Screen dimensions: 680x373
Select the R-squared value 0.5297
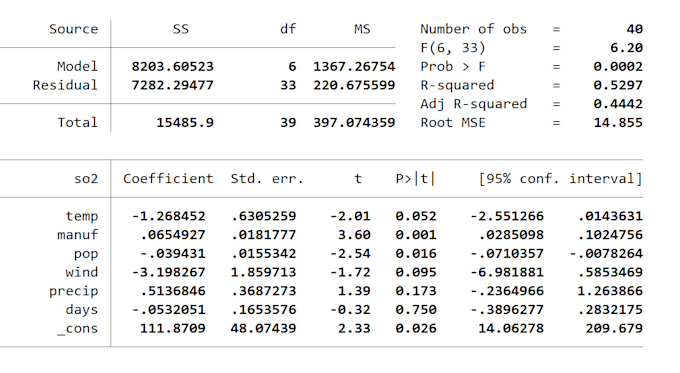coord(618,85)
